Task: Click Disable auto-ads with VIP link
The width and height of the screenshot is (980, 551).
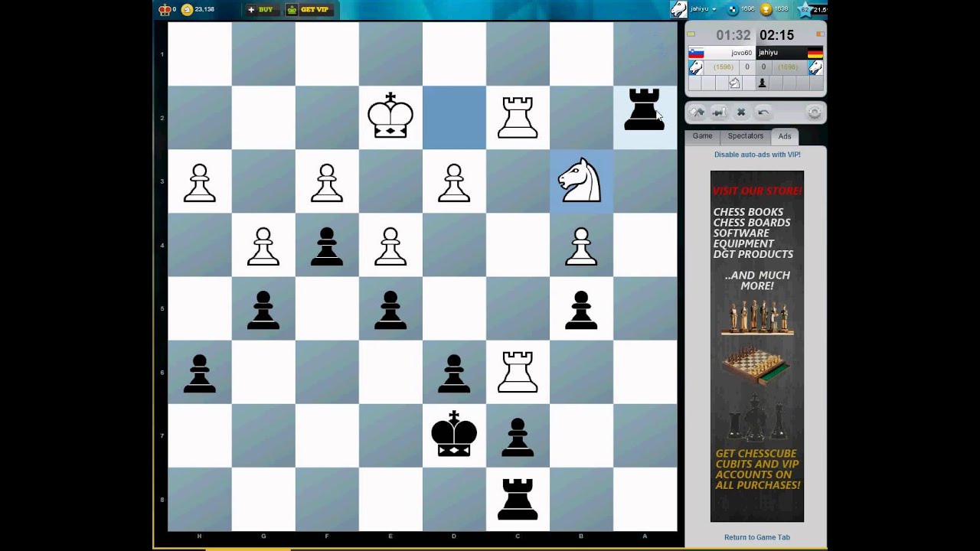Action: point(757,155)
